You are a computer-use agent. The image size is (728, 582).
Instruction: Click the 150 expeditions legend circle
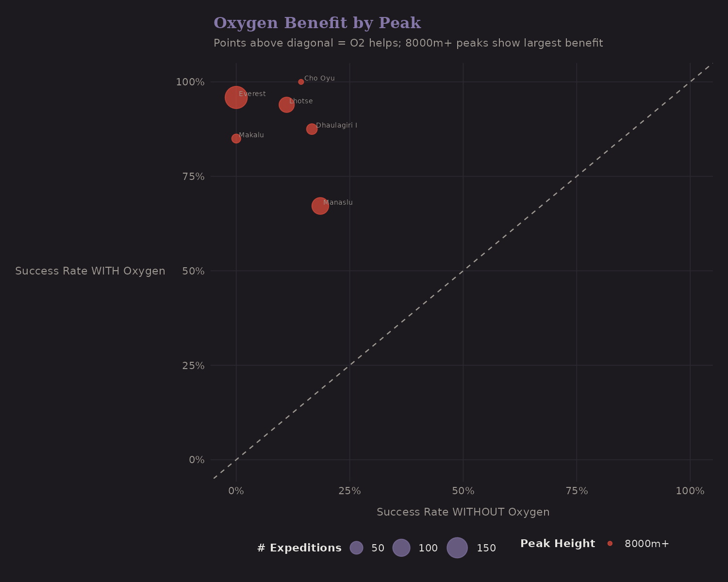click(x=457, y=548)
